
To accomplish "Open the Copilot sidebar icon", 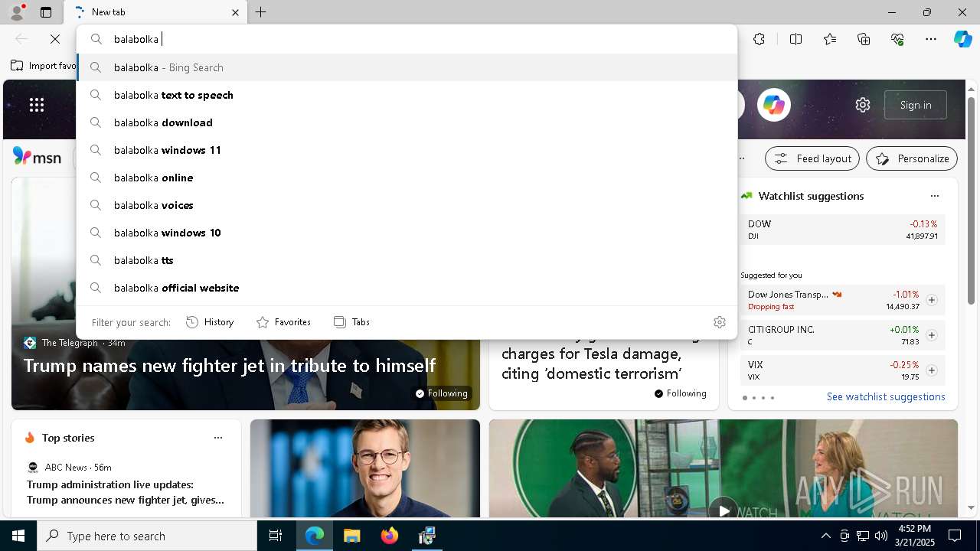I will (962, 39).
